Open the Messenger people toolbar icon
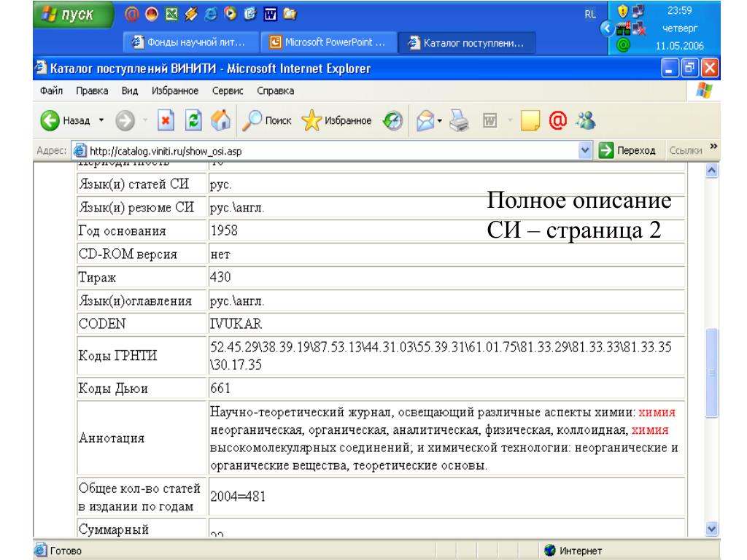This screenshot has height=560, width=747. click(586, 120)
